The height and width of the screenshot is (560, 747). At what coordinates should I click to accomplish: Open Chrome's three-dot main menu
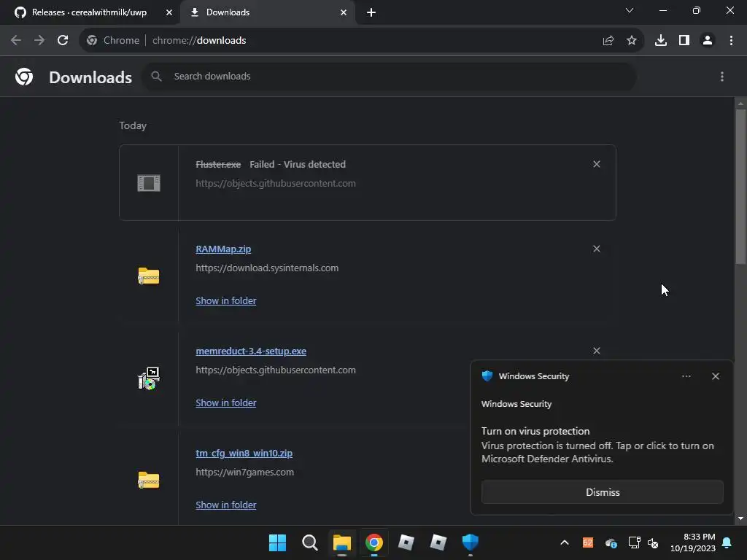click(x=731, y=41)
